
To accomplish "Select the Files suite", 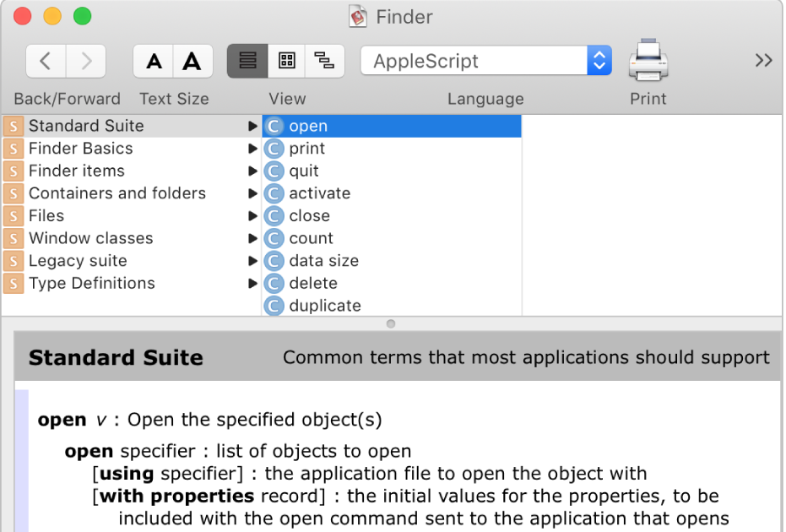I will tap(132, 216).
